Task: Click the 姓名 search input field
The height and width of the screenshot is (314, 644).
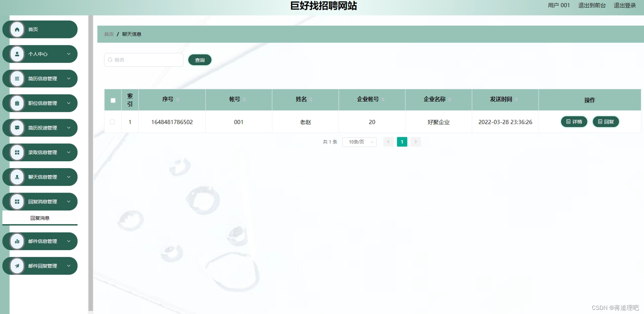Action: [143, 60]
